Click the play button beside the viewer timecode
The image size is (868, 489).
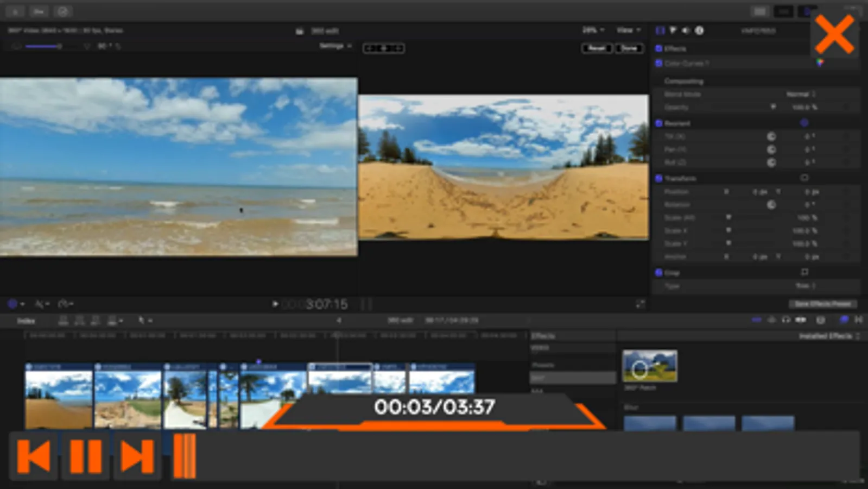[x=275, y=304]
